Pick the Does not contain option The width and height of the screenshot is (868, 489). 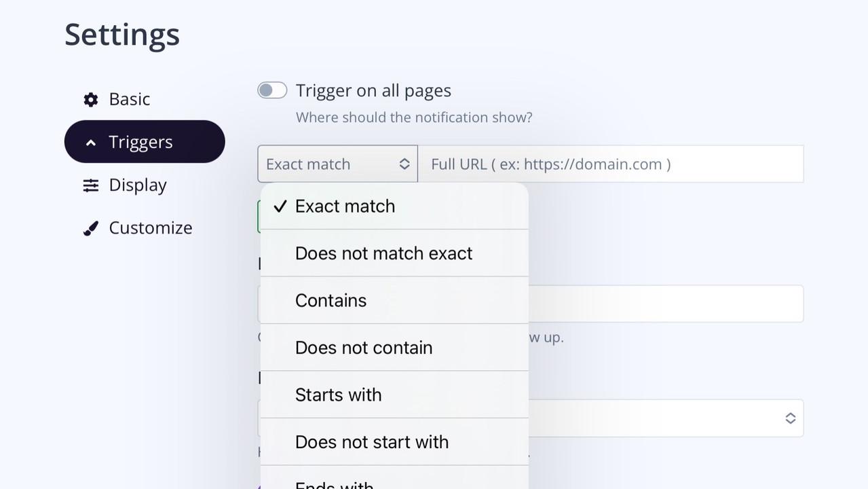coord(363,348)
